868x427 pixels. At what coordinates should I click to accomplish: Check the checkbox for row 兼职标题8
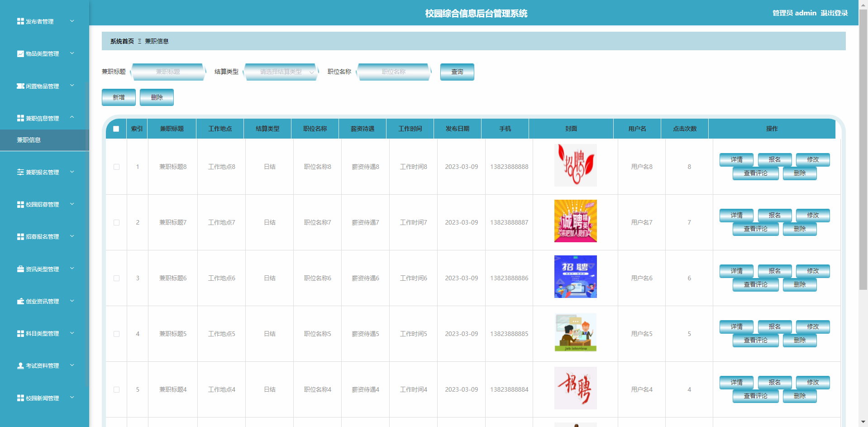[x=116, y=167]
